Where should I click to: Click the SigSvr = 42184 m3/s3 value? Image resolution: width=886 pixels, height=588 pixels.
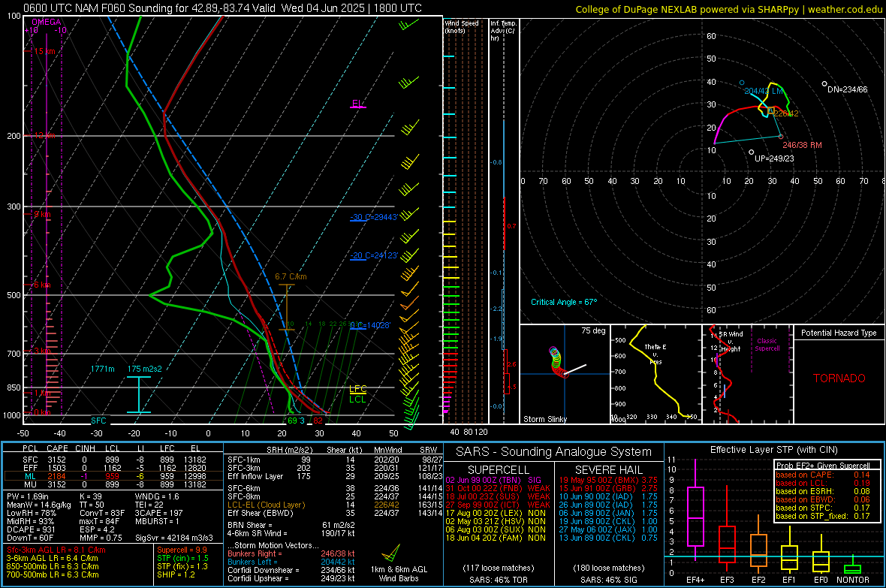pyautogui.click(x=174, y=538)
